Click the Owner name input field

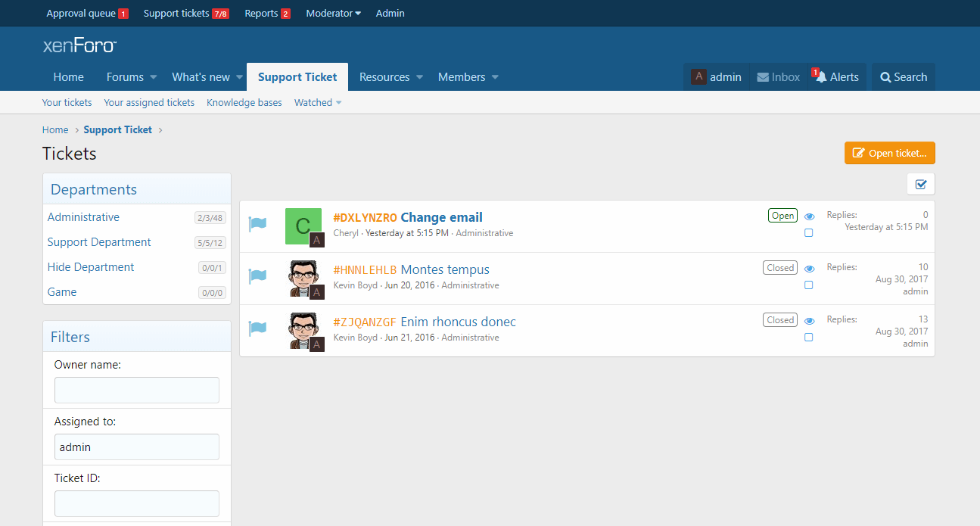pos(137,391)
